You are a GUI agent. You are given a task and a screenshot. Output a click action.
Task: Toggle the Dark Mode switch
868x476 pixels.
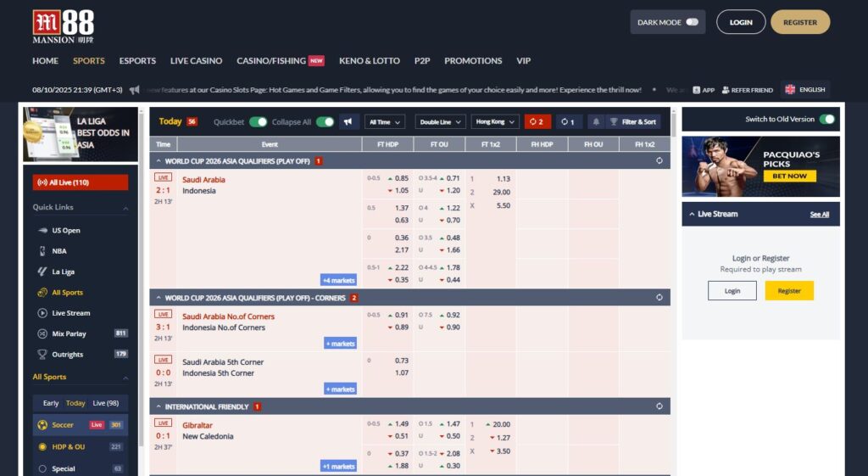692,22
